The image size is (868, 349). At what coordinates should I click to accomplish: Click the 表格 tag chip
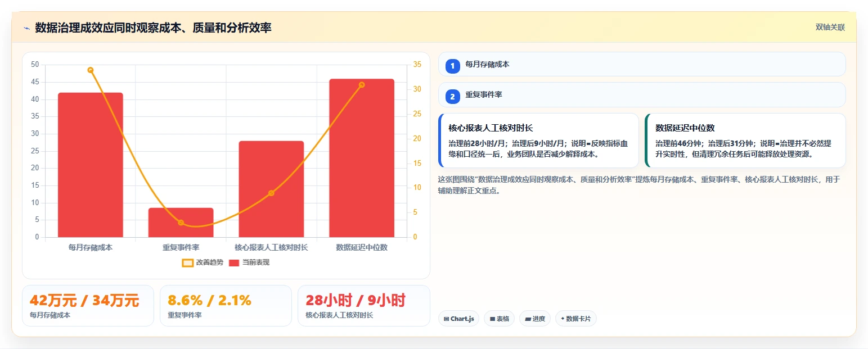[499, 319]
